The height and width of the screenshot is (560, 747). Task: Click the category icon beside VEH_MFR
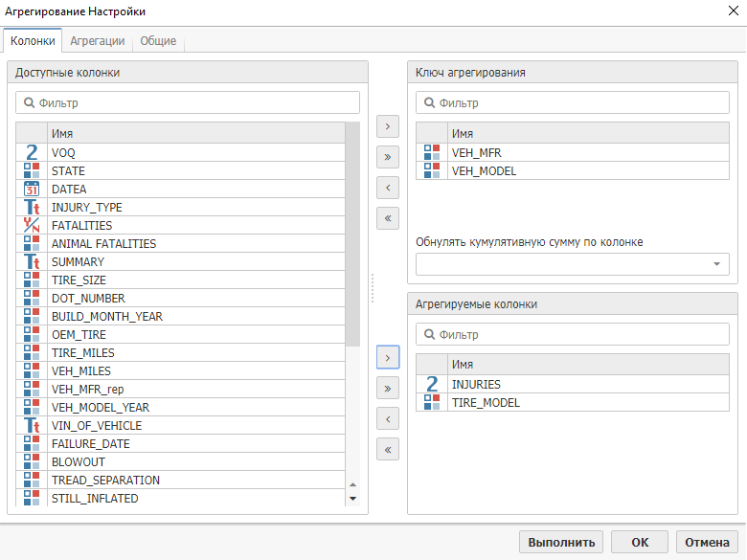coord(432,153)
